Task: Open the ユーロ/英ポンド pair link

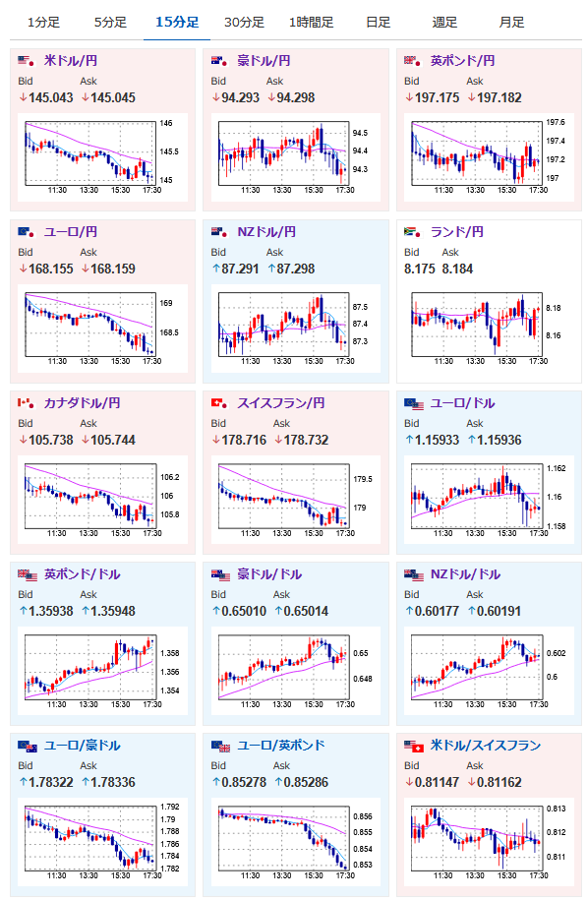Action: 281,745
